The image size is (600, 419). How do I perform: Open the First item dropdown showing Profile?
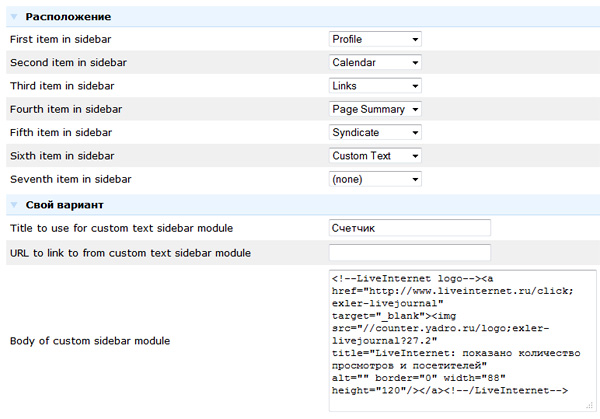pos(375,39)
